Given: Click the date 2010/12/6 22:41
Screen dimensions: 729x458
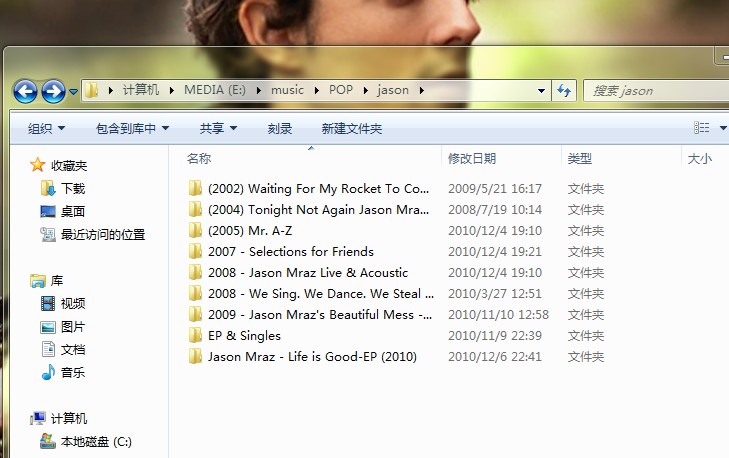Looking at the screenshot, I should (495, 357).
